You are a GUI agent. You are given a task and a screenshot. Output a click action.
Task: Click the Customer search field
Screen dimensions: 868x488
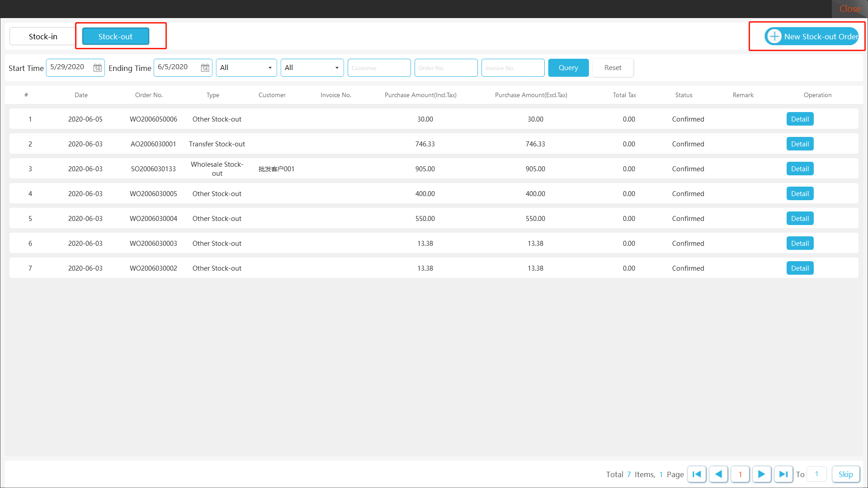click(379, 68)
